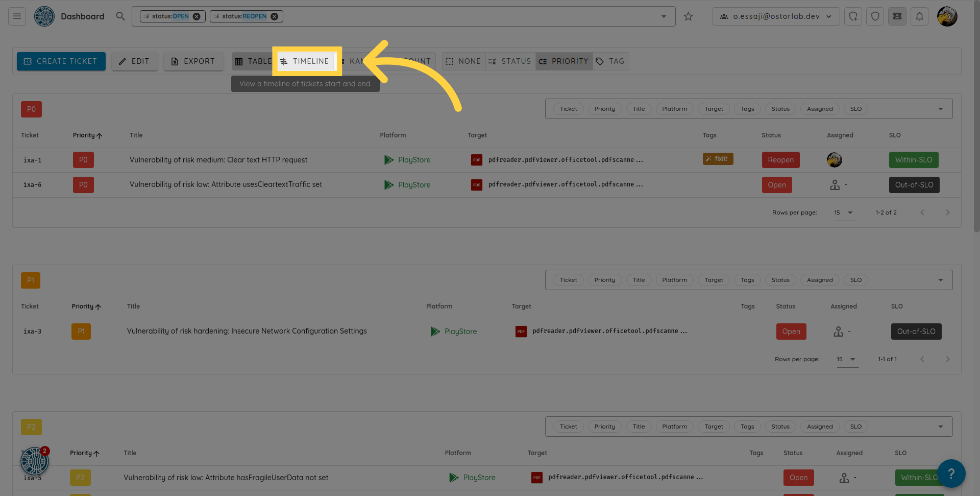
Task: Click the Export button
Action: (x=193, y=61)
